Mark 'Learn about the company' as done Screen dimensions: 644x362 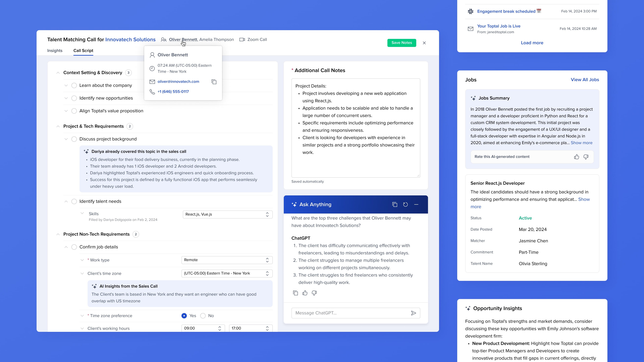(74, 85)
